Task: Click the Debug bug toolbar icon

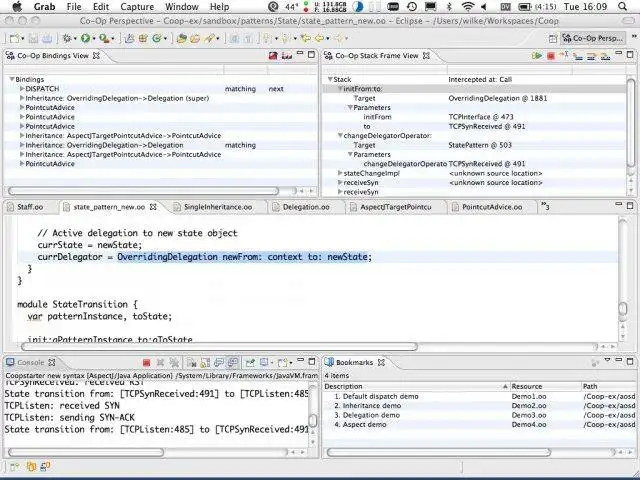Action: click(x=67, y=38)
